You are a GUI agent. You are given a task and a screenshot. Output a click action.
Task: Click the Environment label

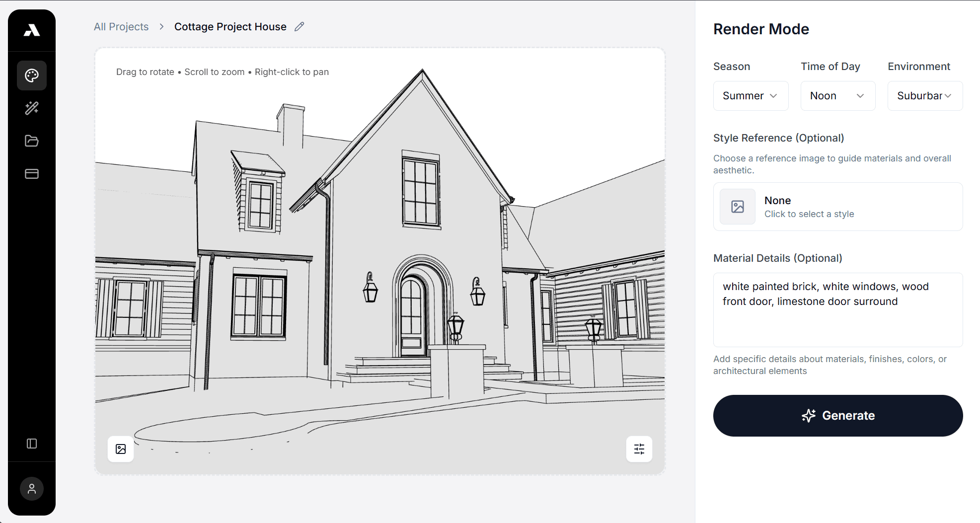919,67
